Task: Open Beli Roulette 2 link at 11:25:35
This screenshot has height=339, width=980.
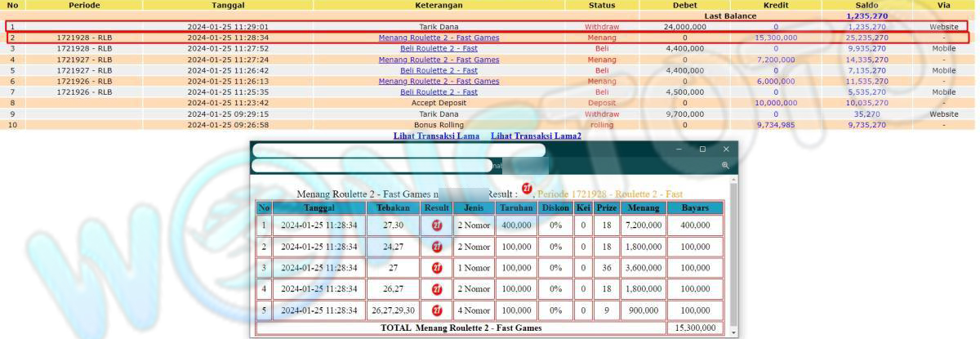Action: point(439,92)
